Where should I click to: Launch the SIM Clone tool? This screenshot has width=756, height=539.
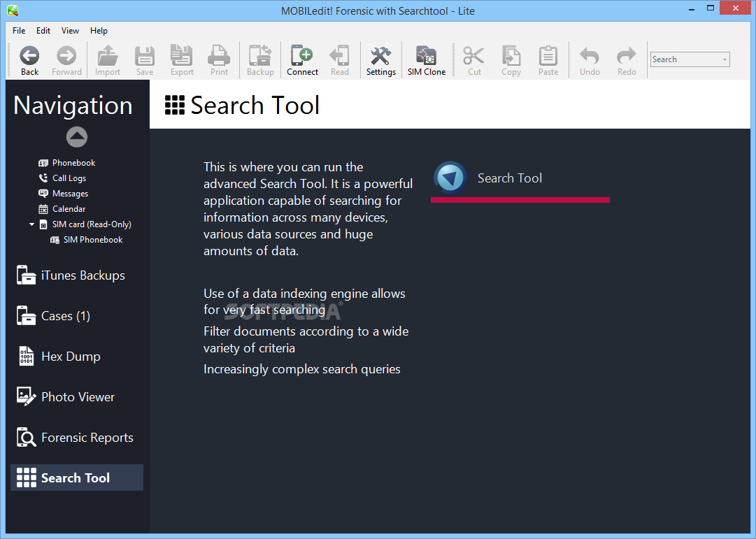pyautogui.click(x=427, y=61)
